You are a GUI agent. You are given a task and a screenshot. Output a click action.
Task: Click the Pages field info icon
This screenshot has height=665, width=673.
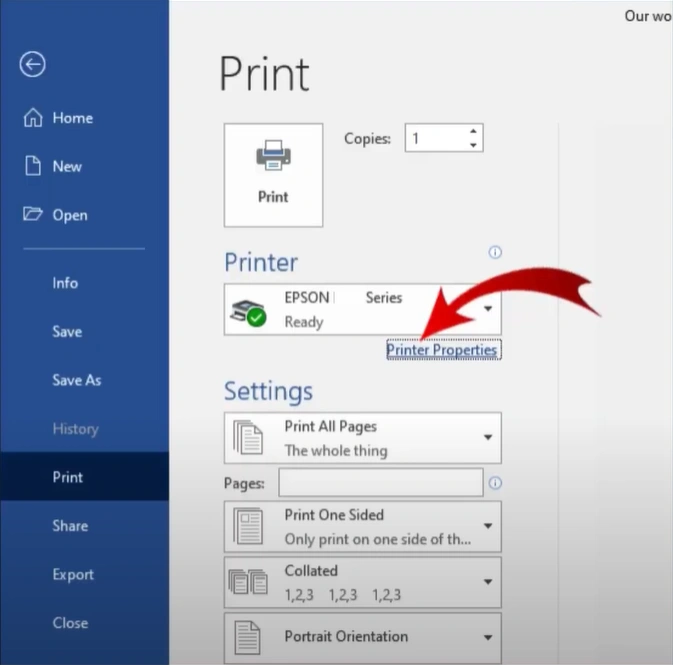[494, 483]
